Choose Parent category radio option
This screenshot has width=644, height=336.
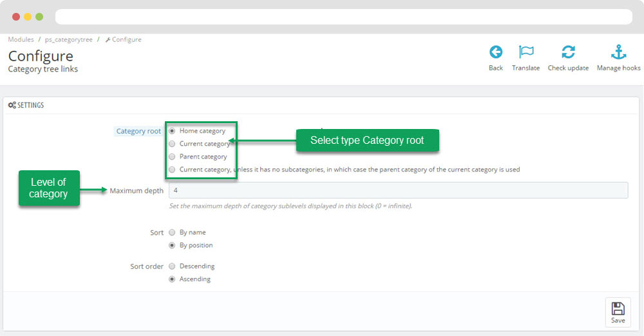point(172,156)
